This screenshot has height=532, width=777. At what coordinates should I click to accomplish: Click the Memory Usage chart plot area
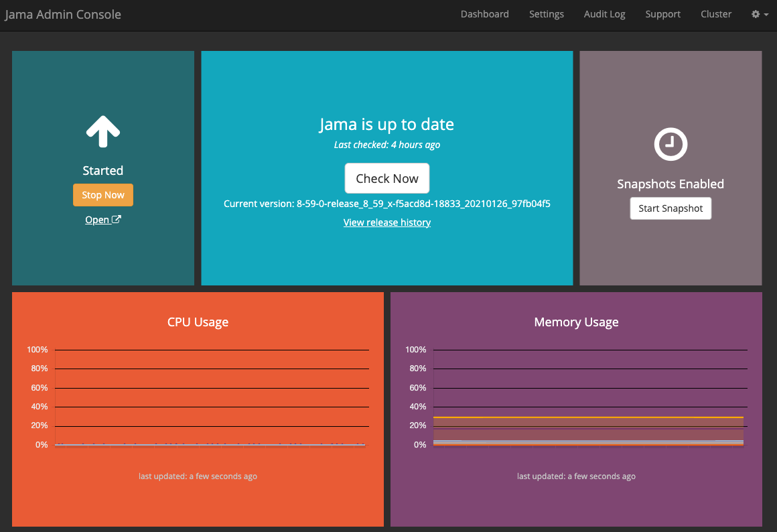[x=591, y=397]
